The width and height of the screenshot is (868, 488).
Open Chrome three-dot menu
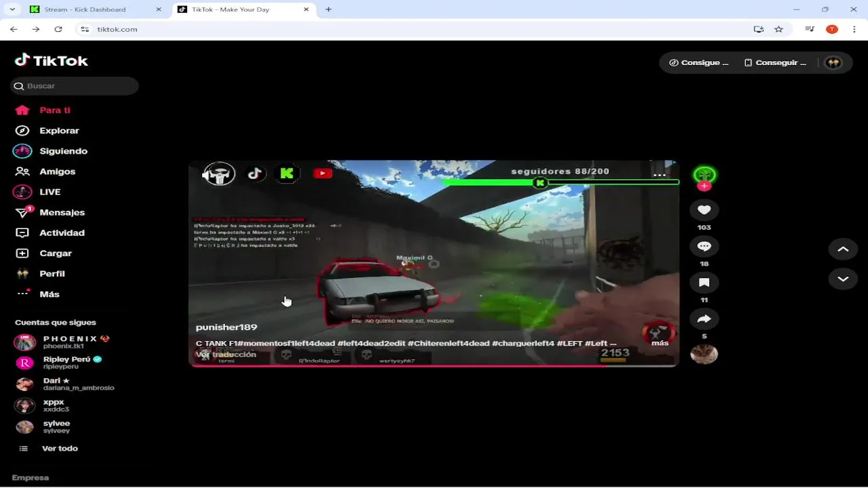pyautogui.click(x=854, y=29)
